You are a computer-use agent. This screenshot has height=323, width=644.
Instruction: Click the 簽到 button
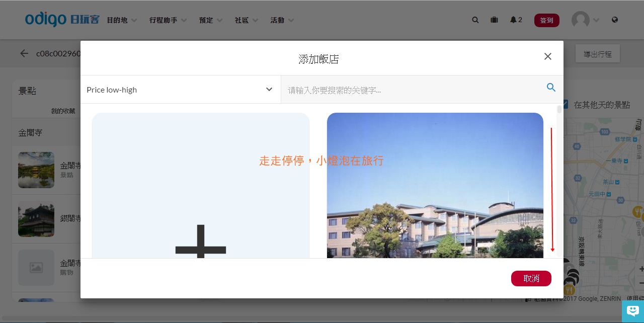click(x=547, y=20)
